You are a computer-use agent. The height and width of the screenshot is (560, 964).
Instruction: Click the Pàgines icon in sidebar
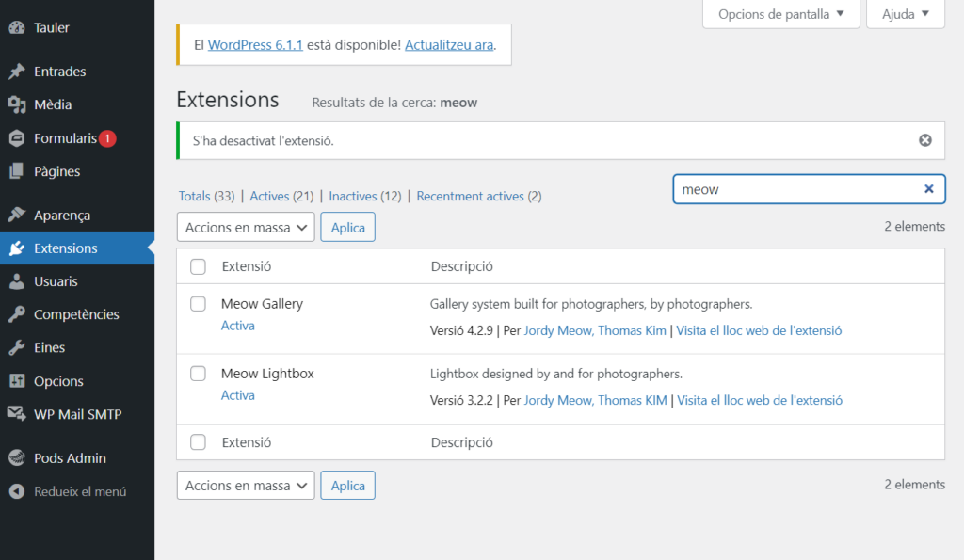(x=16, y=171)
